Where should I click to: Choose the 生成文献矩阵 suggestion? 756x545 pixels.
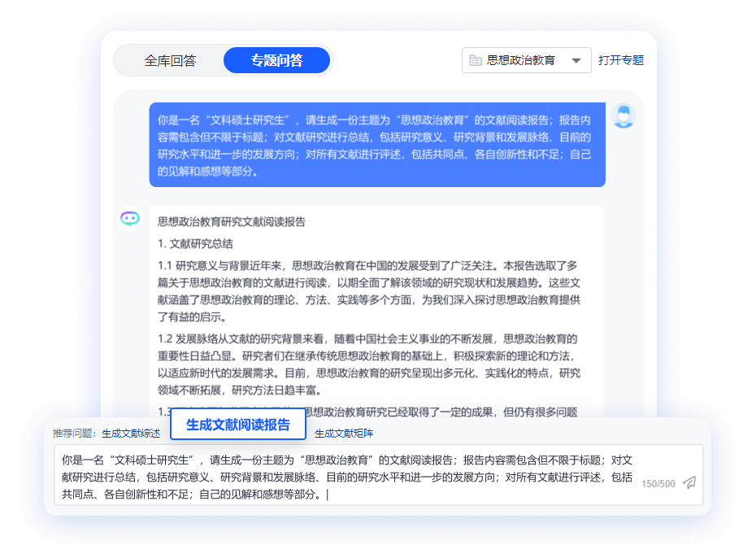(342, 432)
